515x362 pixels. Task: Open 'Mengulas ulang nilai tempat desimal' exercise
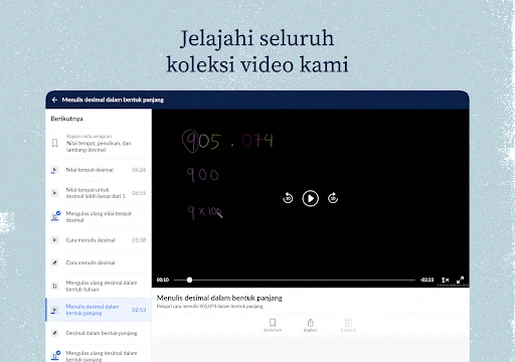pyautogui.click(x=98, y=217)
